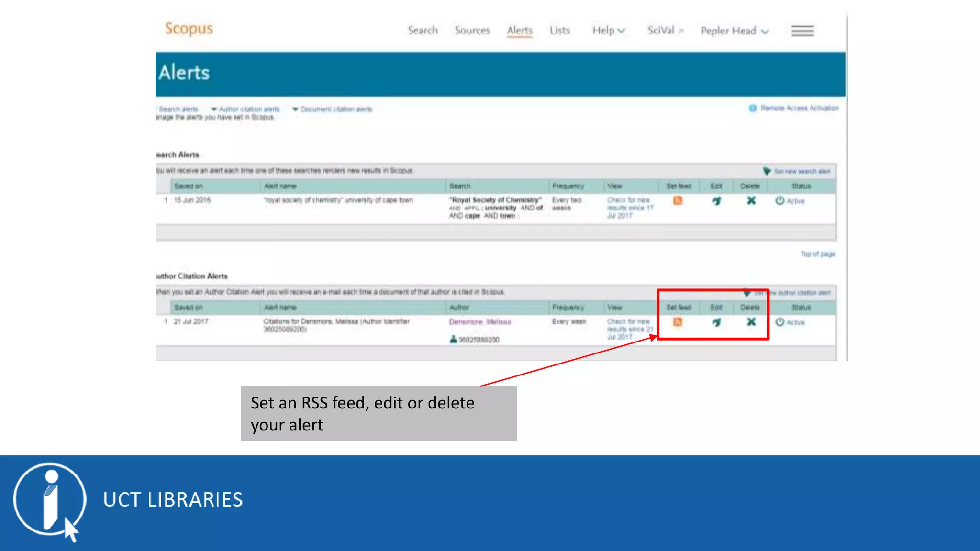Open the Sources menu item
The width and height of the screenshot is (980, 551).
(472, 31)
